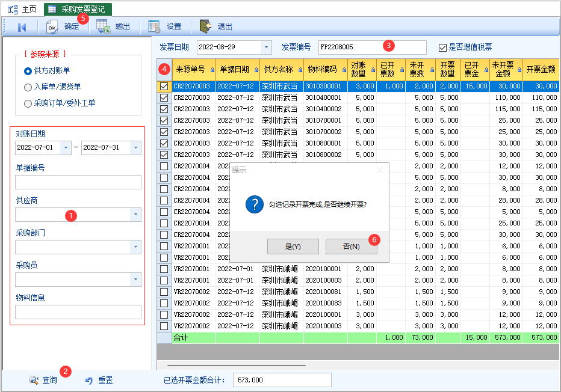Viewport: 561px width, 392px height.
Task: Check row with material 2020100083
Action: pos(164,304)
